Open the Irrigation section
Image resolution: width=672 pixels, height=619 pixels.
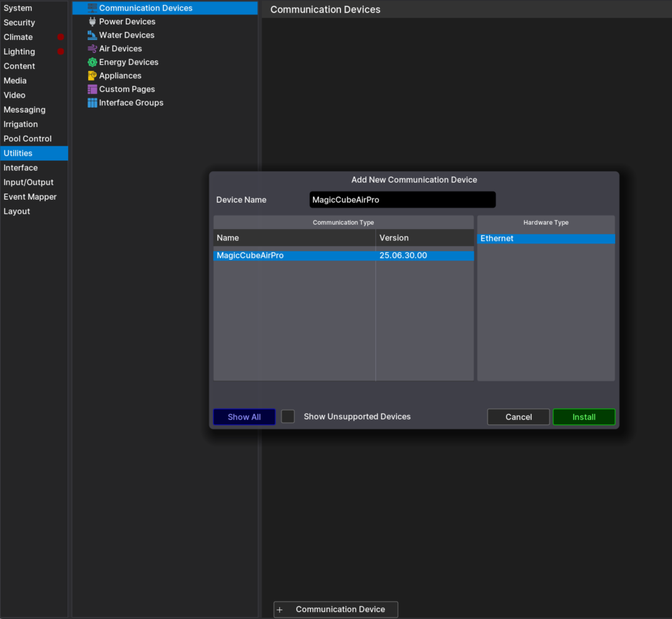pos(34,125)
